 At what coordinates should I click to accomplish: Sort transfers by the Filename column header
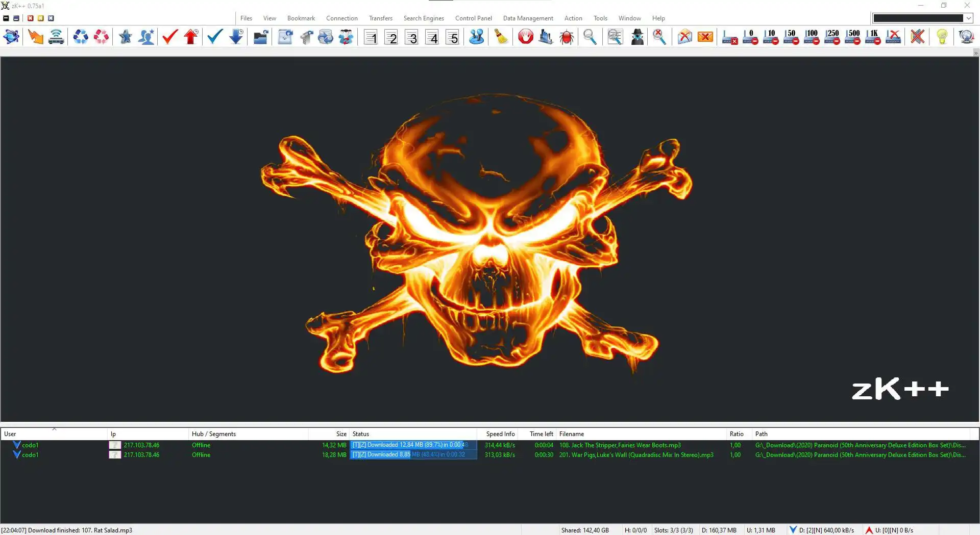pyautogui.click(x=641, y=434)
